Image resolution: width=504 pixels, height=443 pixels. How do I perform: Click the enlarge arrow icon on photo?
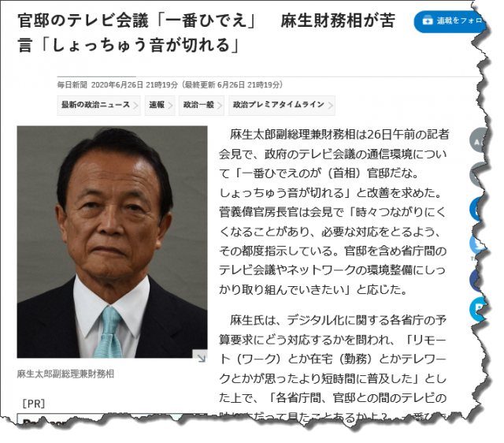coord(200,357)
